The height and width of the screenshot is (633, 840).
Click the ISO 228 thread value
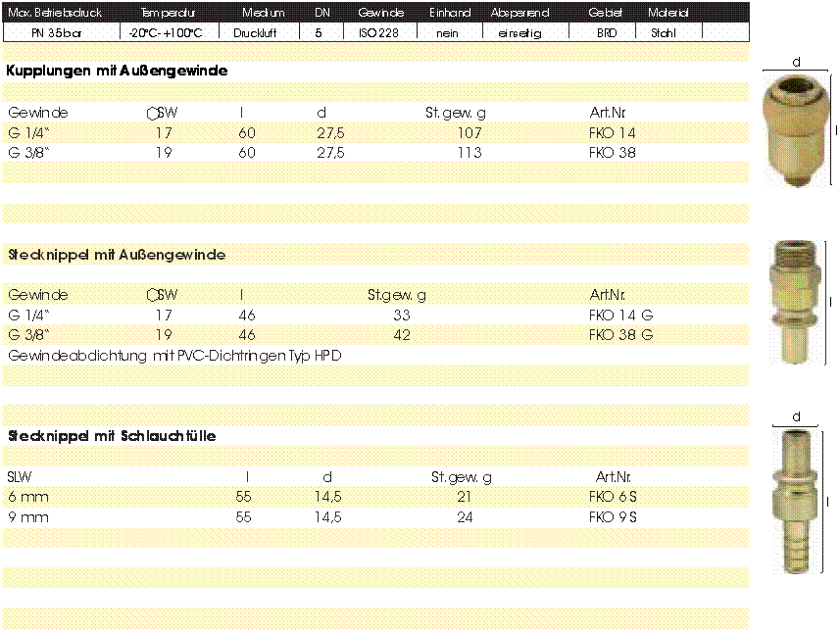378,32
